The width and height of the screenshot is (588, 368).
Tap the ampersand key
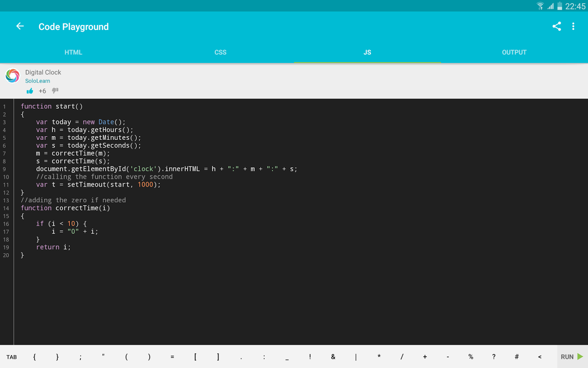[x=333, y=357]
